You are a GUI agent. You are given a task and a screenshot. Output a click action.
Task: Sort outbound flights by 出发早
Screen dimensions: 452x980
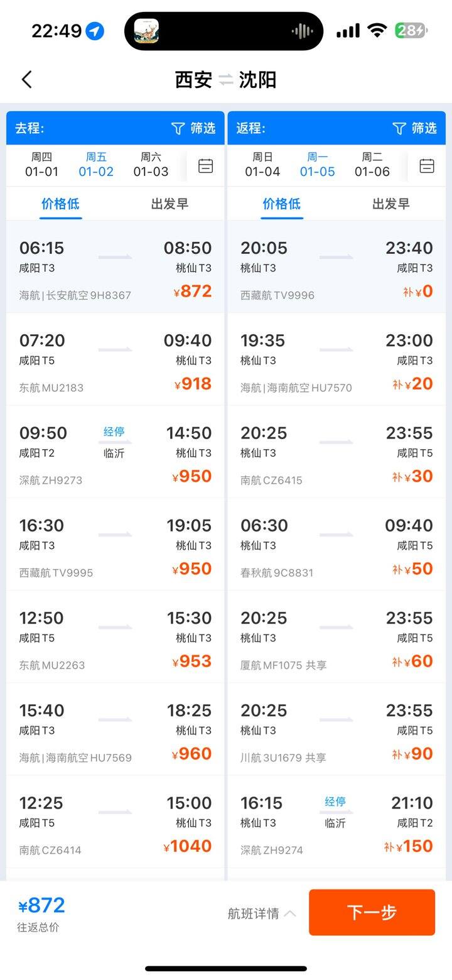coord(169,204)
